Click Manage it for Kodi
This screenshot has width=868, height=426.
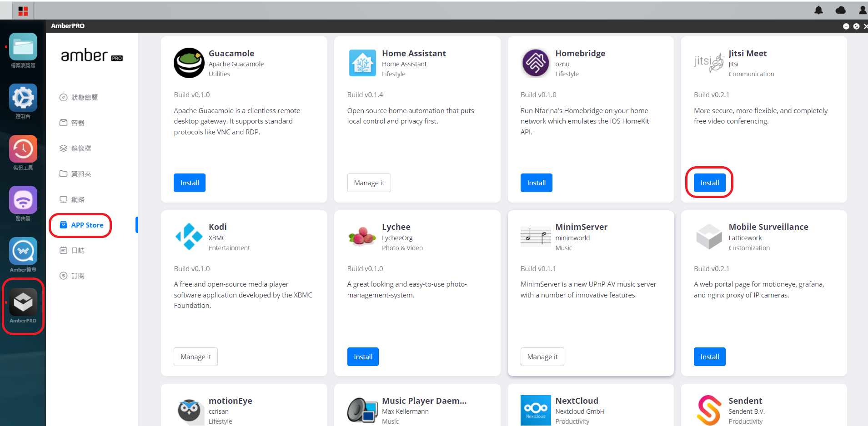click(196, 357)
